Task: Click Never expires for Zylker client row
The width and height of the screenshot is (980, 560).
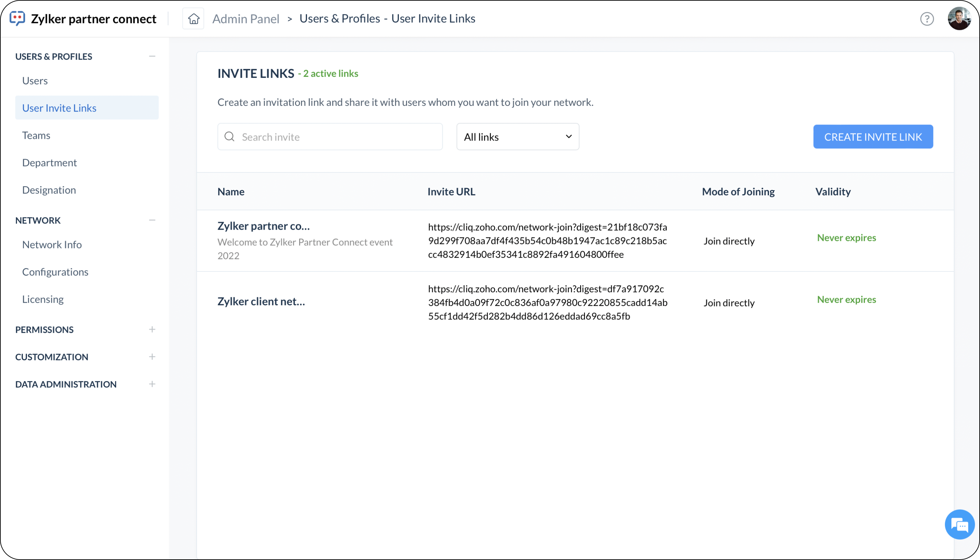Action: point(847,300)
